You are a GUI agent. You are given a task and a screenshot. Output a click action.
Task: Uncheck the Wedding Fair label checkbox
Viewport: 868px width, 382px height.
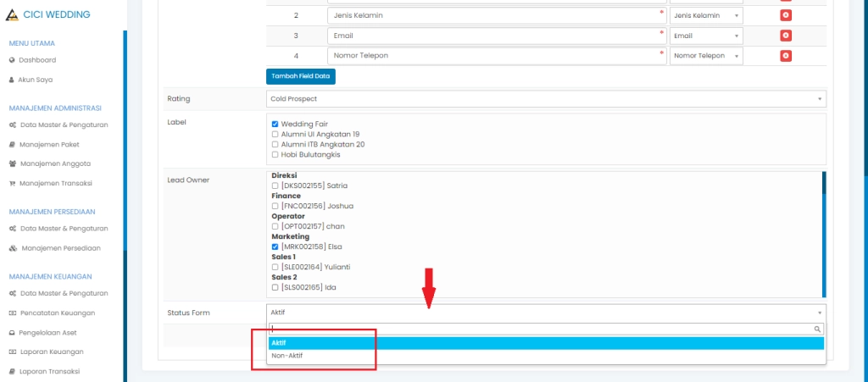click(x=275, y=124)
